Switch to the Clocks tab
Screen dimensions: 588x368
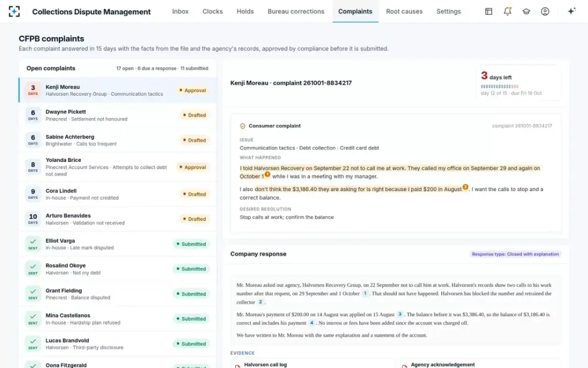pyautogui.click(x=213, y=11)
